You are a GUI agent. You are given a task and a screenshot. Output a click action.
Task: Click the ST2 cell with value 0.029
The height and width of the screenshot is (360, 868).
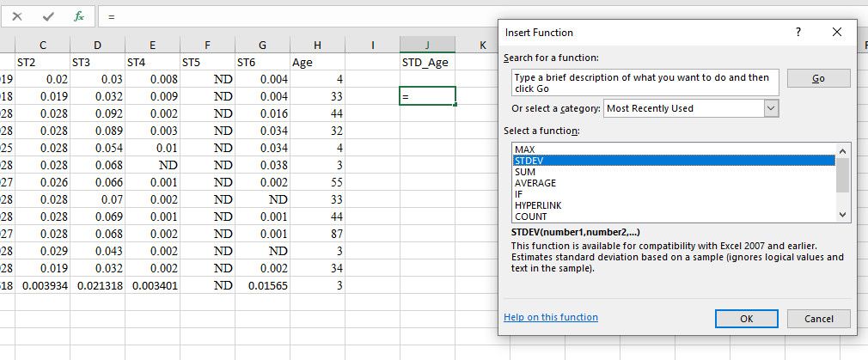[43, 251]
